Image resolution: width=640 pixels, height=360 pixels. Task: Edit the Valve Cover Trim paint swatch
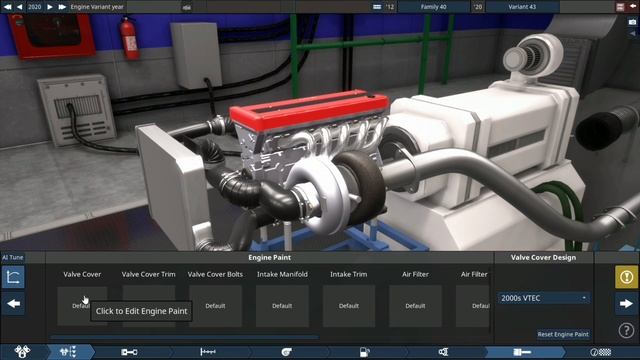(x=149, y=306)
